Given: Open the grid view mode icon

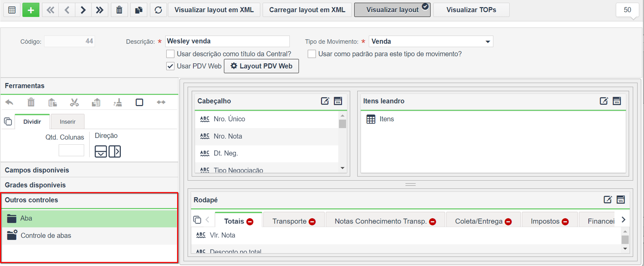Looking at the screenshot, I should (x=12, y=10).
